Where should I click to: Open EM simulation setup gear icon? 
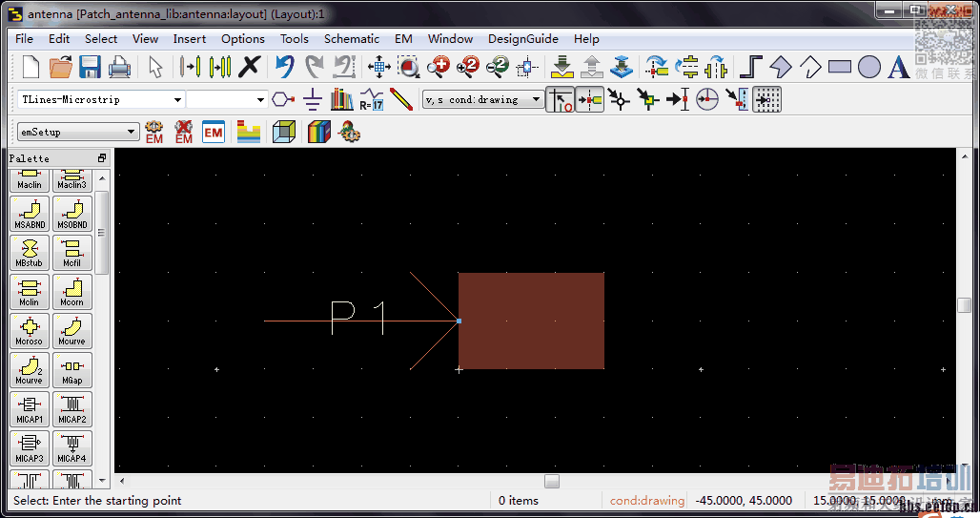pyautogui.click(x=154, y=132)
